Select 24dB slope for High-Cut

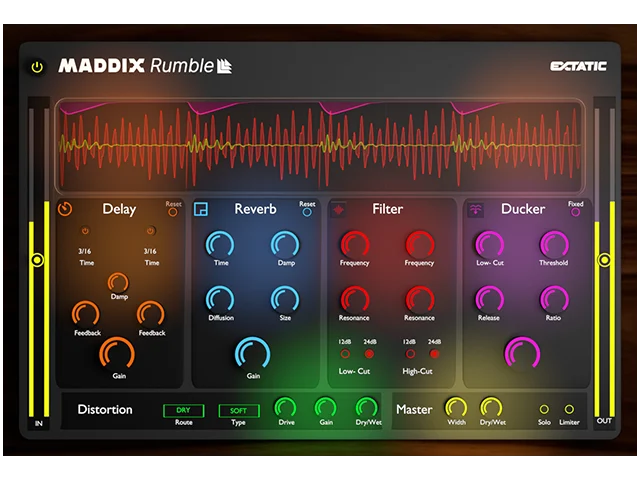434,354
